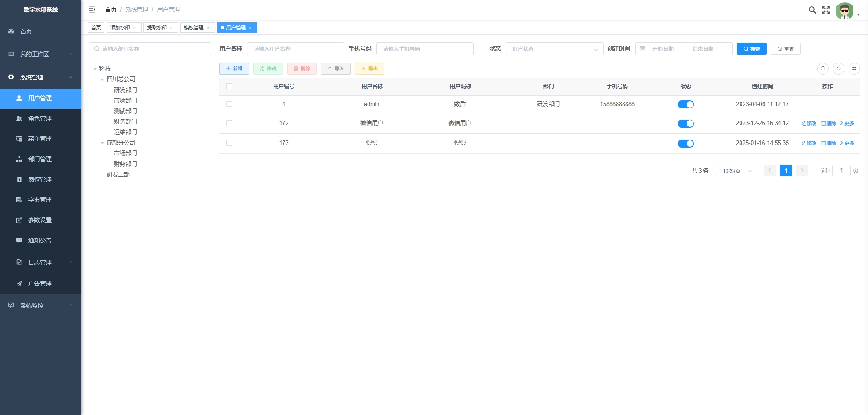Focus the 用户名称 input field
The width and height of the screenshot is (868, 415).
click(x=296, y=49)
